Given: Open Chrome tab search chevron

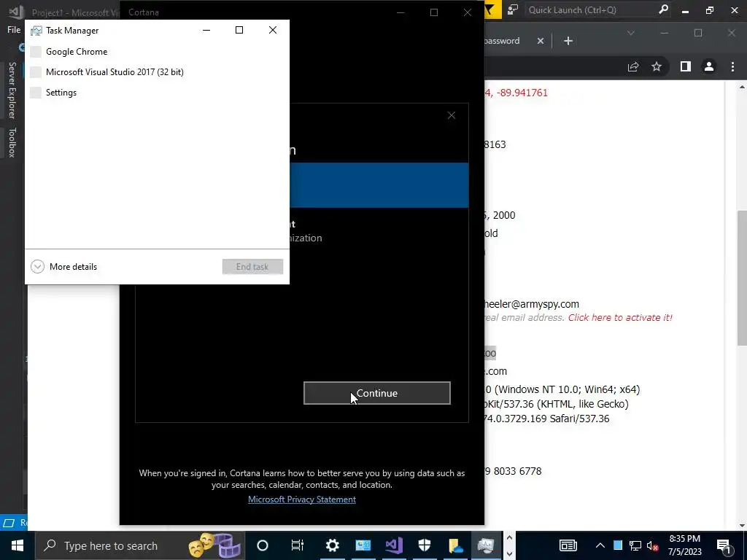Looking at the screenshot, I should 631,33.
